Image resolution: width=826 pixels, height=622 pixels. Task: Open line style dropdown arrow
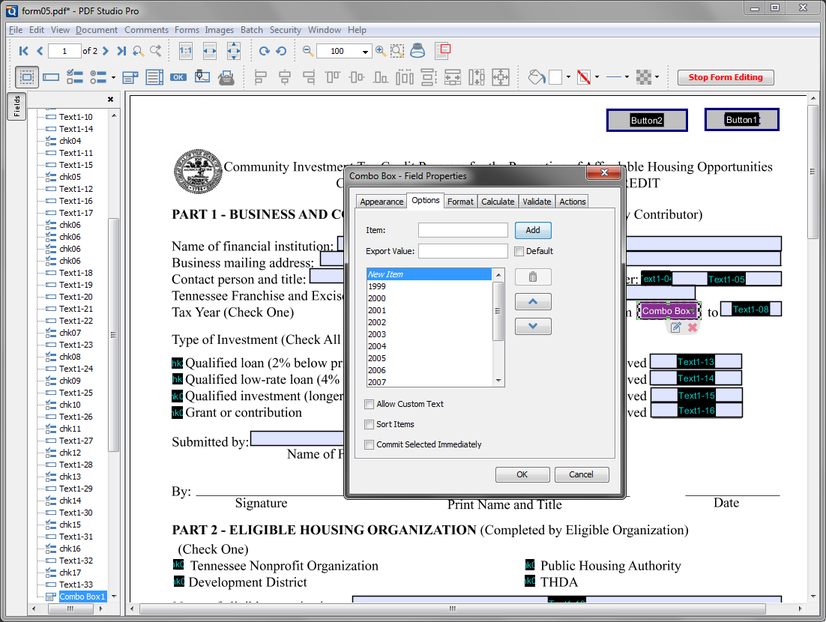pos(627,77)
